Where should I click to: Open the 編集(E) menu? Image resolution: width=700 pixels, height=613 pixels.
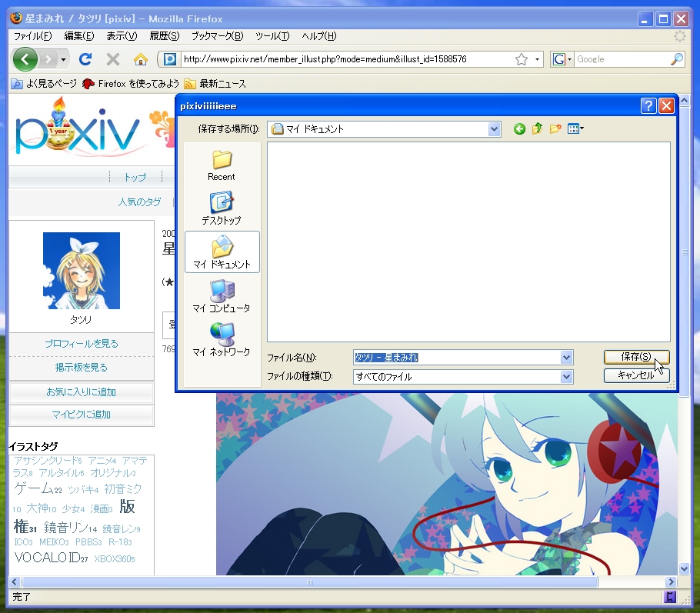pyautogui.click(x=79, y=36)
